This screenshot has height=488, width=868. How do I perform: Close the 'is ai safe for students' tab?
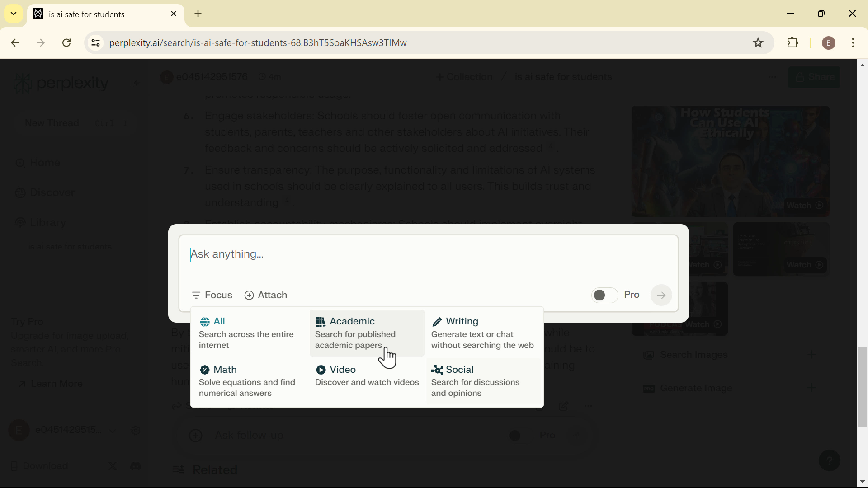[x=174, y=14]
